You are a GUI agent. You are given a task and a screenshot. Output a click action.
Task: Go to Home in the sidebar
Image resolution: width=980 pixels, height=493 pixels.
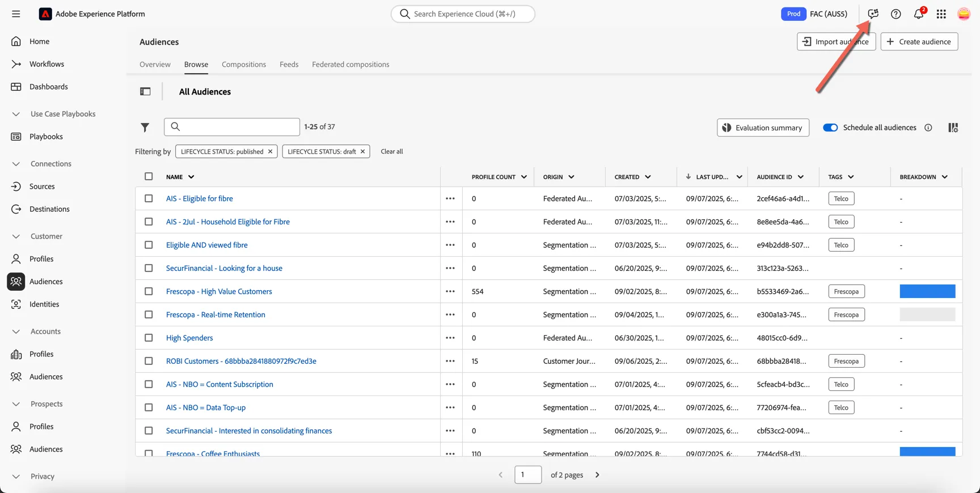(39, 41)
